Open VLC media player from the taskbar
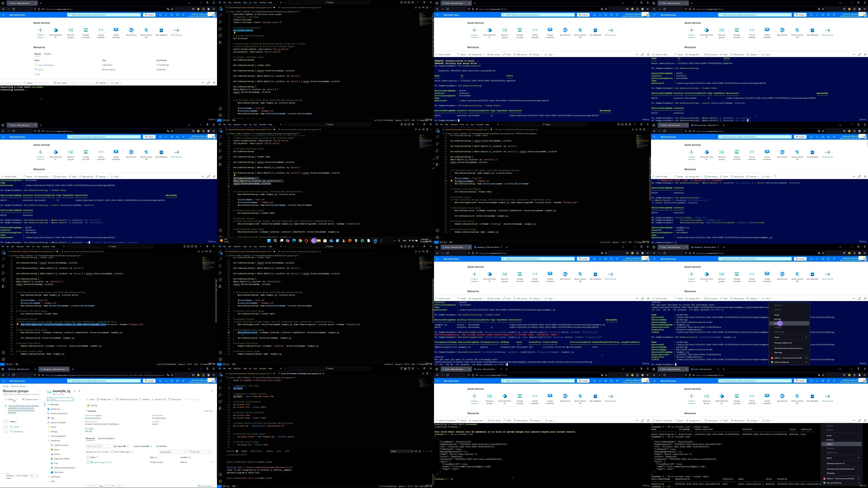This screenshot has width=868, height=488. pyautogui.click(x=343, y=241)
